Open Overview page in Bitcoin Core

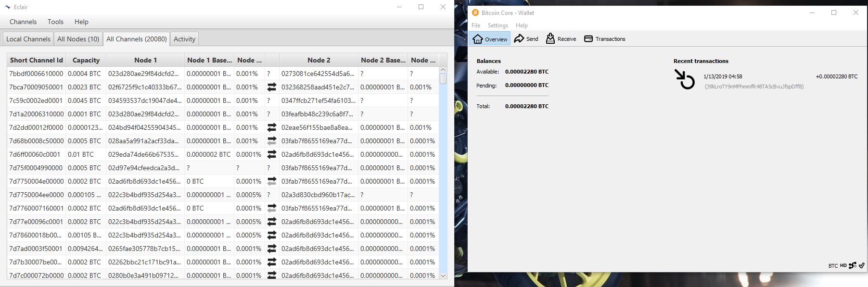tap(490, 39)
